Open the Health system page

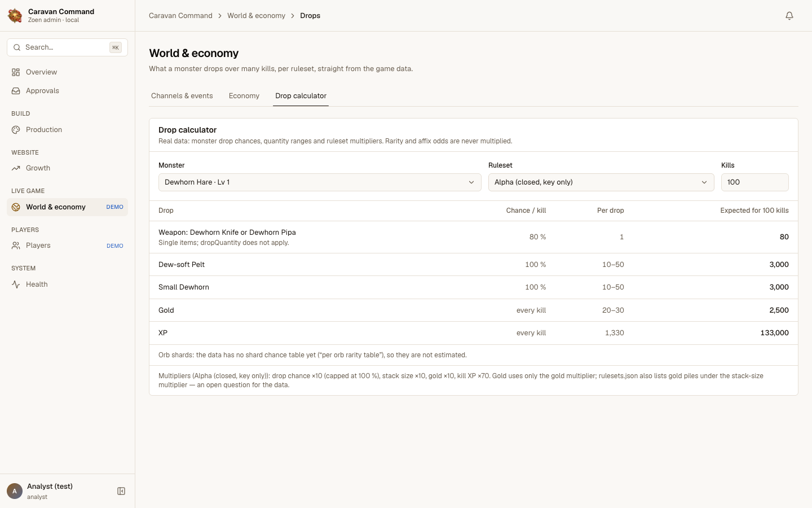(x=68, y=284)
